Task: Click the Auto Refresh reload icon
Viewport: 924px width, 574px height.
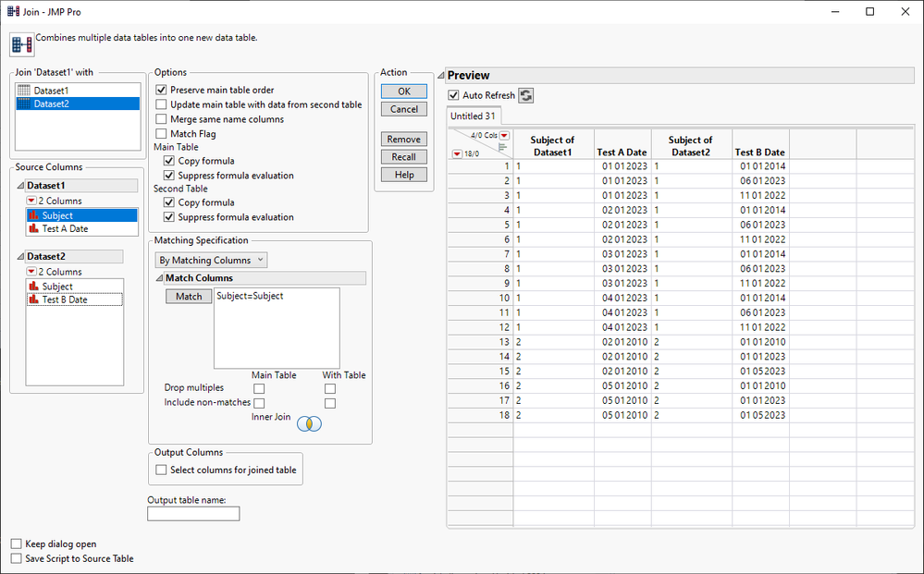Action: click(x=526, y=95)
